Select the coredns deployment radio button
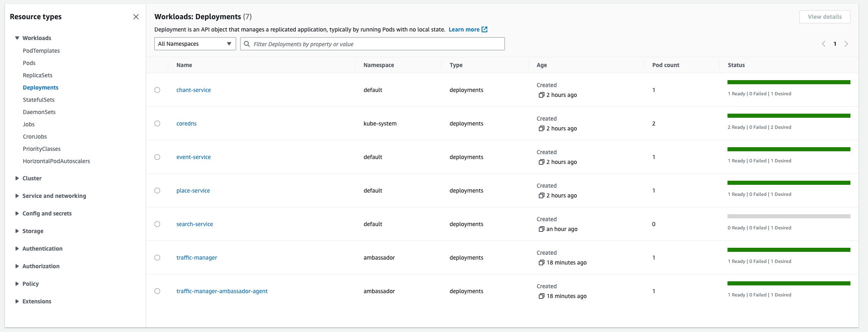 tap(157, 123)
